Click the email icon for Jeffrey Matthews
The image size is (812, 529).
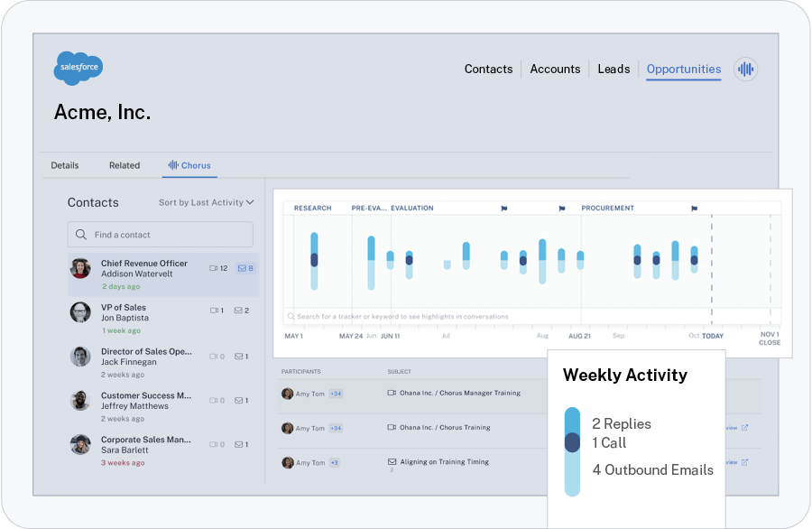(x=239, y=400)
